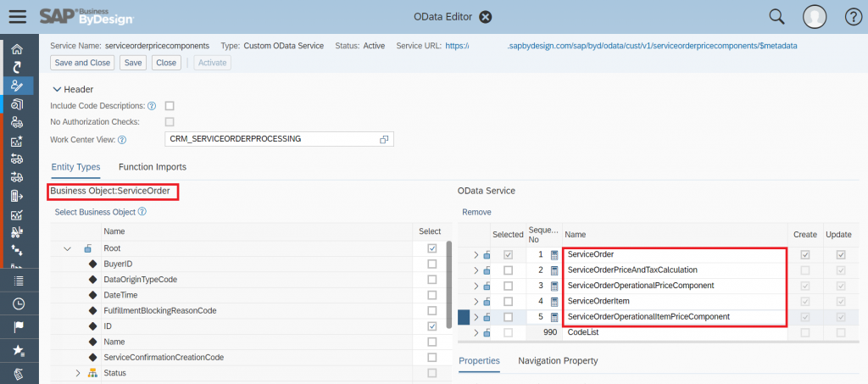Collapse the Root tree node
Viewport: 868px width, 384px height.
pyautogui.click(x=67, y=249)
